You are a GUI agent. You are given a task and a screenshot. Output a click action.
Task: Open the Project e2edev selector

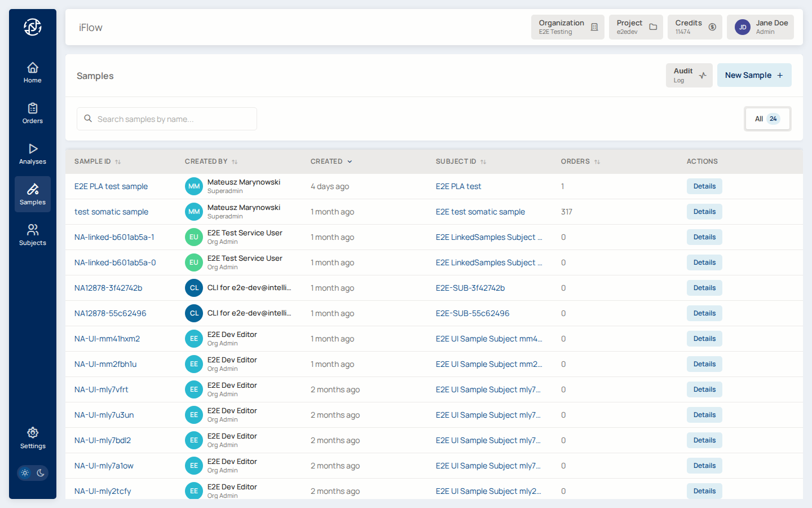pos(636,27)
